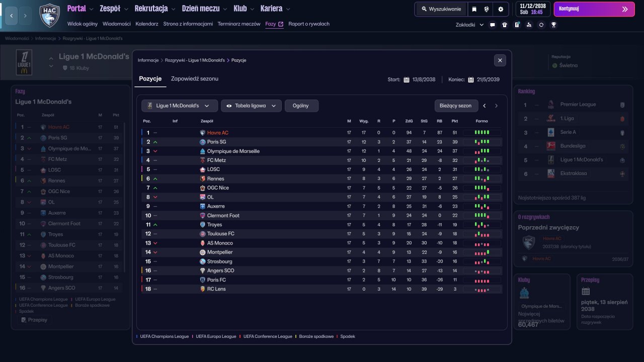Screen dimensions: 644x362
Task: Open the Dzień meczu menu
Action: click(204, 9)
